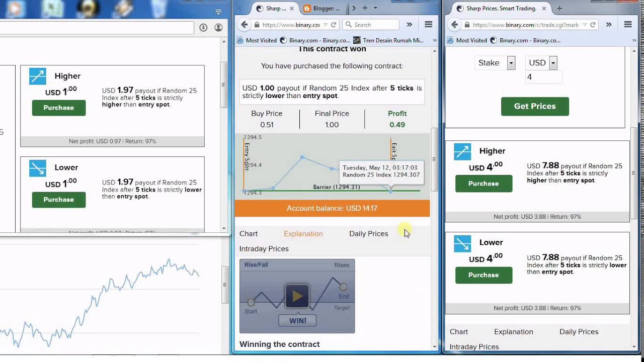Show more toolbar items in right browser

(x=609, y=25)
